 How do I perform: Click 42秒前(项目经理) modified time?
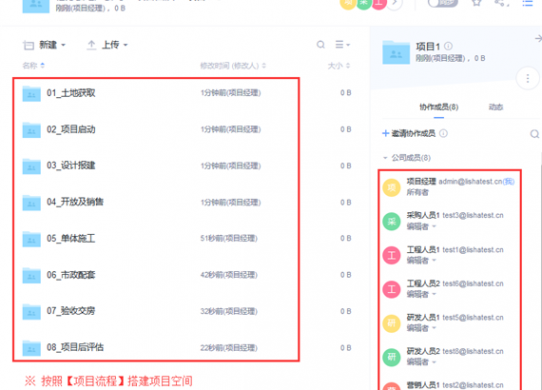[x=229, y=275]
